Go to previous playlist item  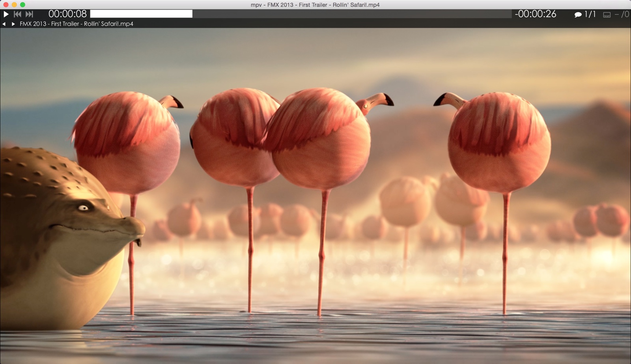4,24
